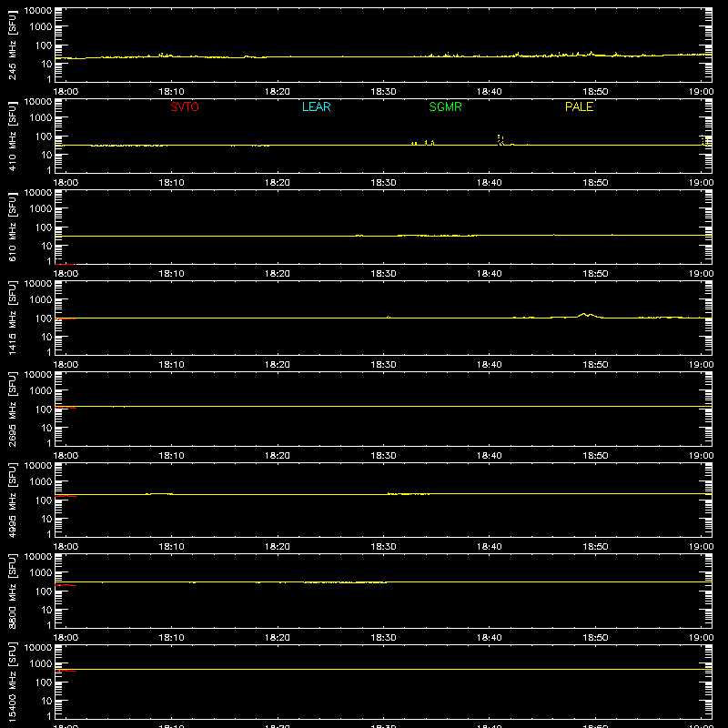Click the 19:00 tick label of 245 MHz plot
This screenshot has width=728, height=728.
coord(701,92)
